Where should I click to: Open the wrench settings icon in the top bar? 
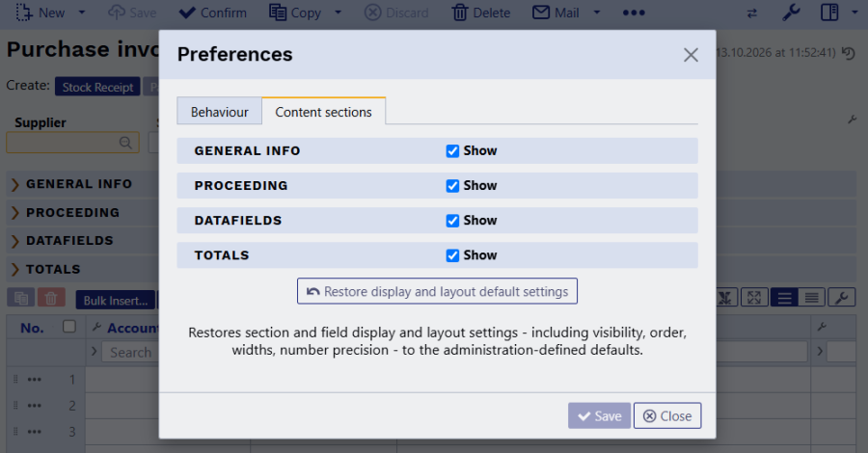[x=791, y=13]
